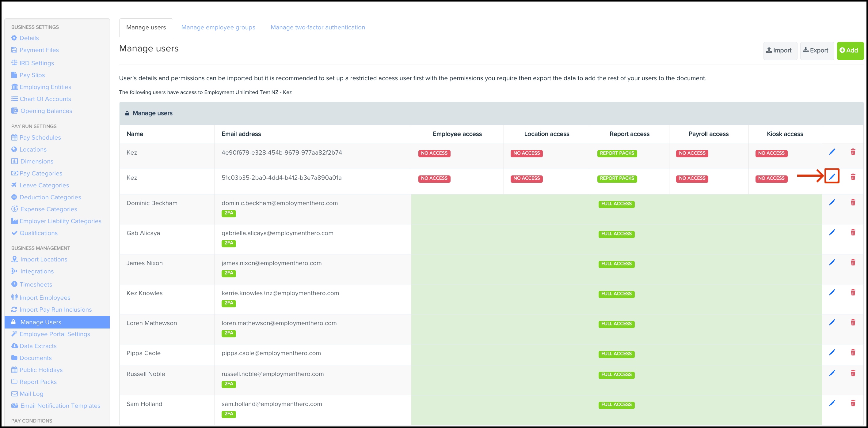Delete the second Kez user (51c03b35 email)
Image resolution: width=868 pixels, height=428 pixels.
[853, 177]
